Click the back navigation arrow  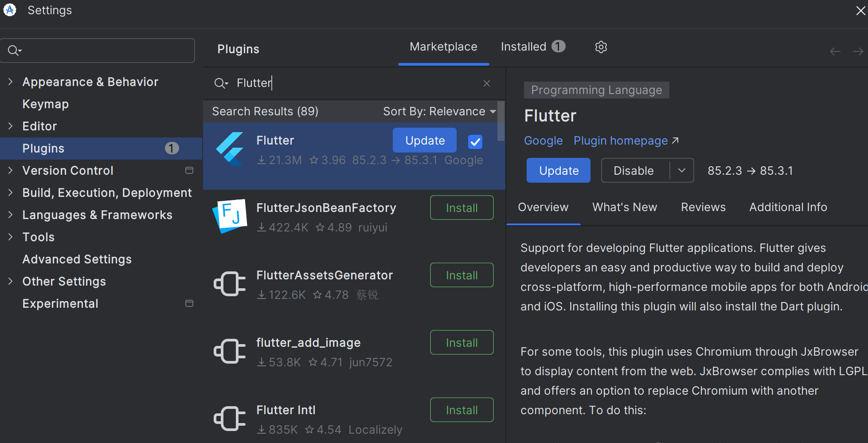coord(835,52)
